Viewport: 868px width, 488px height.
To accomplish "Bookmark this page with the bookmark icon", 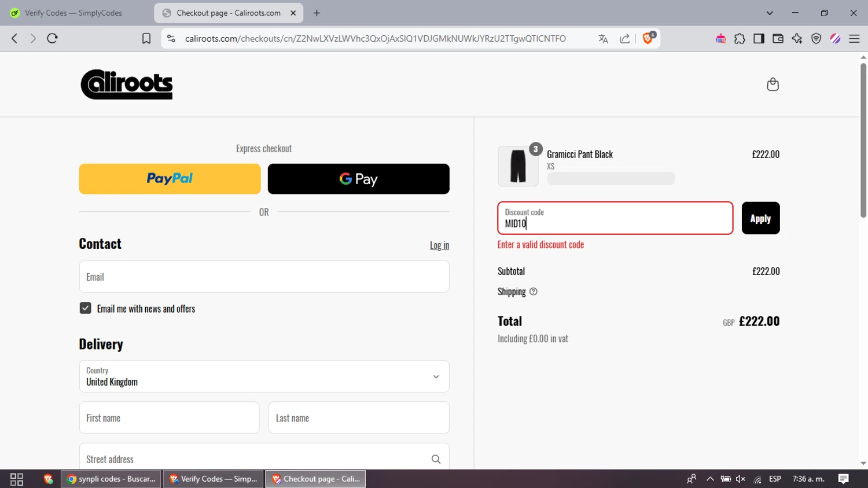I will [x=146, y=38].
